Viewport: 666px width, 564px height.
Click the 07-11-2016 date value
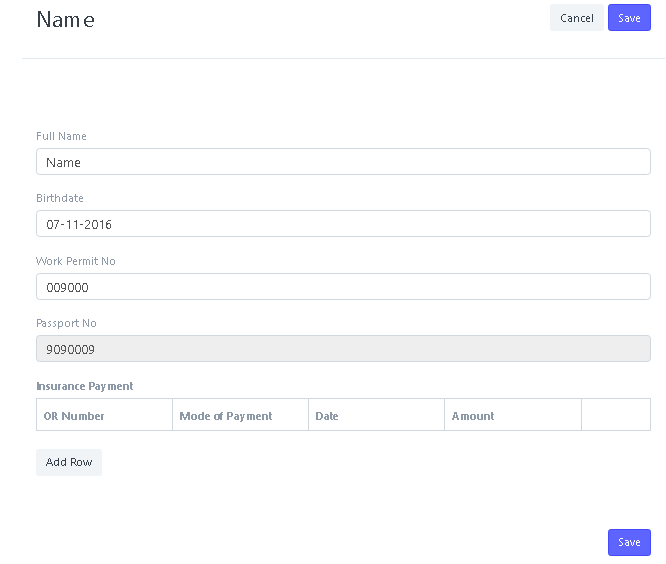(x=79, y=224)
